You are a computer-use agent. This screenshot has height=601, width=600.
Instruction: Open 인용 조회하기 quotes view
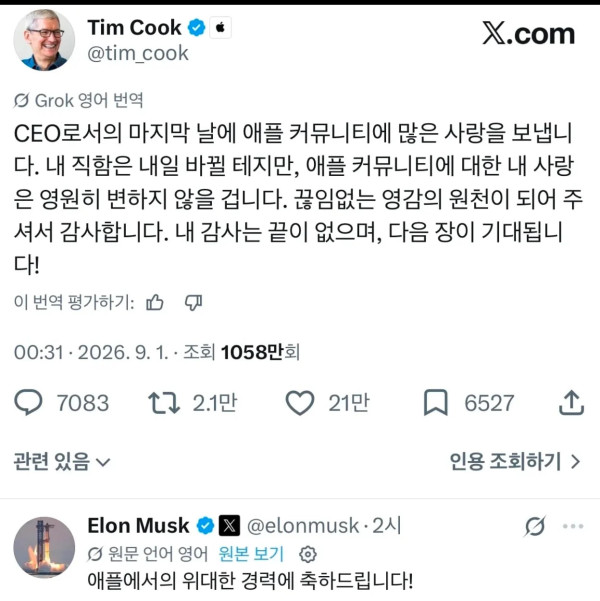[x=515, y=461]
